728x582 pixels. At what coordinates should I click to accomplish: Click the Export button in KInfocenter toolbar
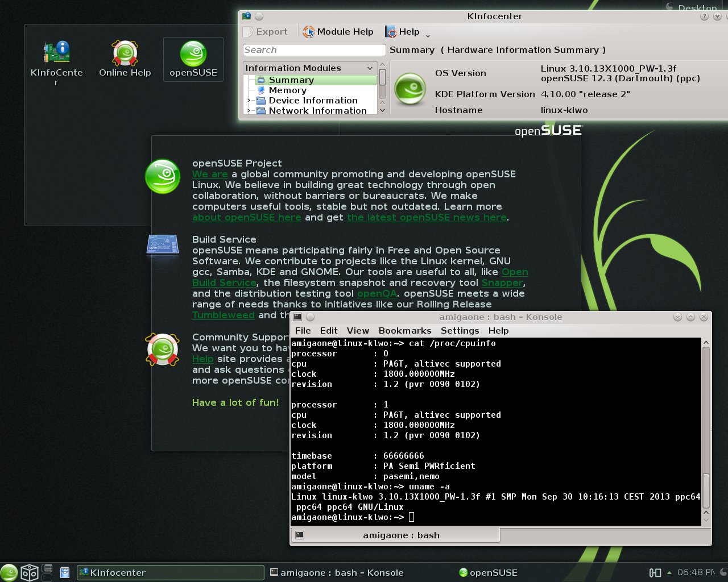pos(266,32)
